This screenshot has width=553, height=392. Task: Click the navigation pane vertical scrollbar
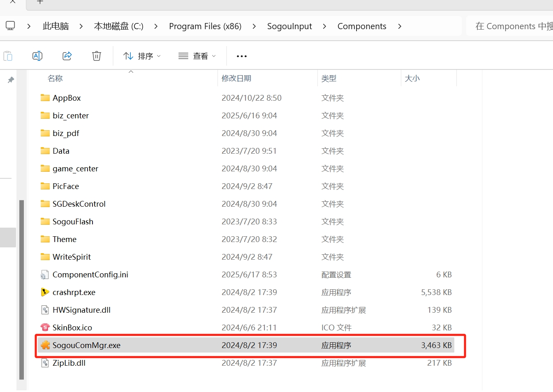pyautogui.click(x=21, y=290)
